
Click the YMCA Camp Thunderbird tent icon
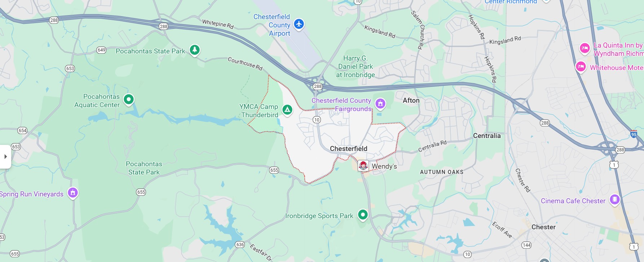click(x=287, y=110)
